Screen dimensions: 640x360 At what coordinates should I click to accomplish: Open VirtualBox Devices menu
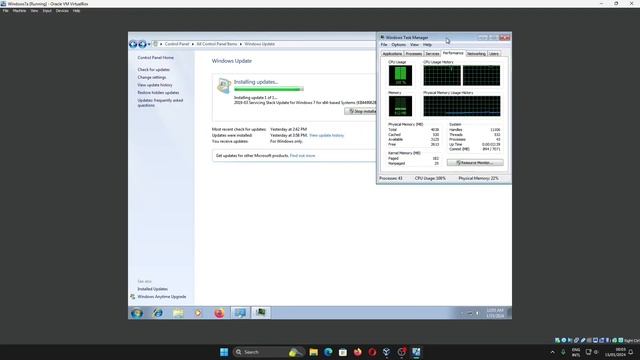[62, 11]
